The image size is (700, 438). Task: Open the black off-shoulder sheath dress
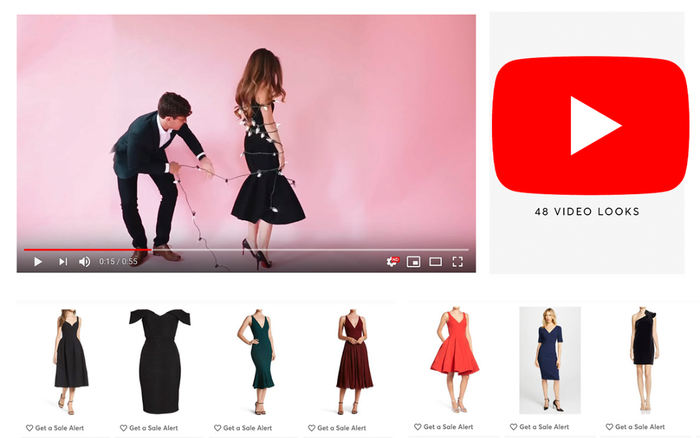[160, 361]
